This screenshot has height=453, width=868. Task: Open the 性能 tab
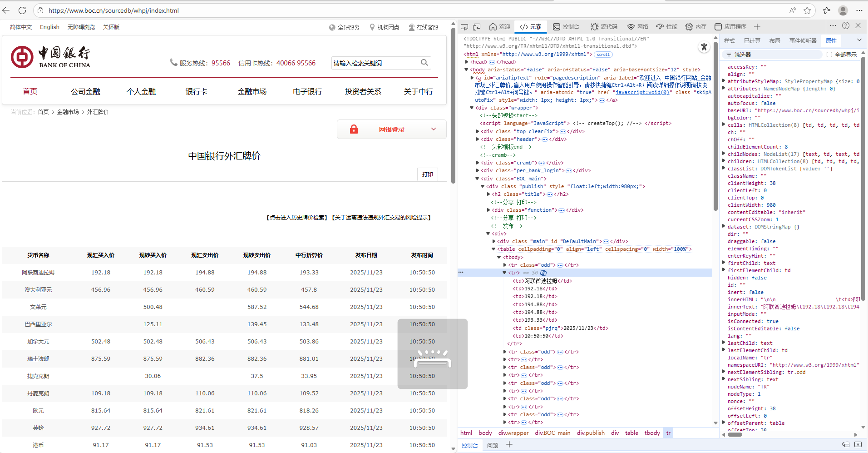pyautogui.click(x=666, y=27)
